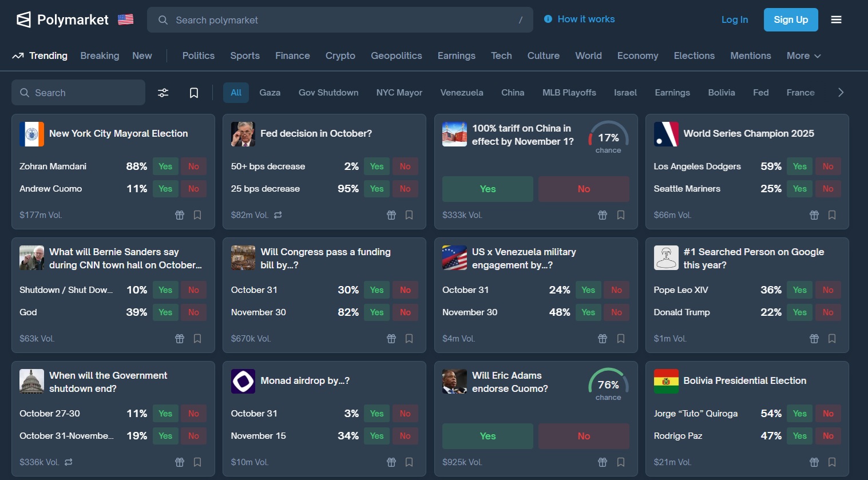Go to the Politics category

(x=199, y=55)
